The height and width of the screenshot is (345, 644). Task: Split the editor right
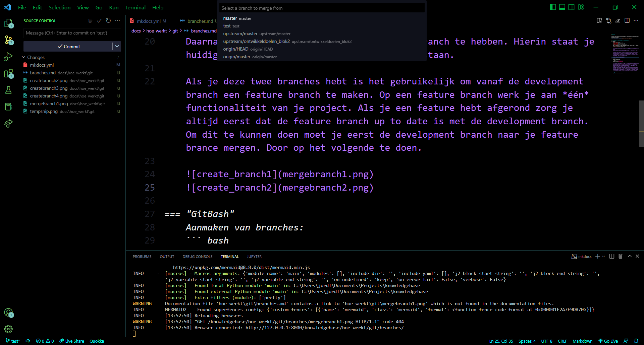point(627,21)
